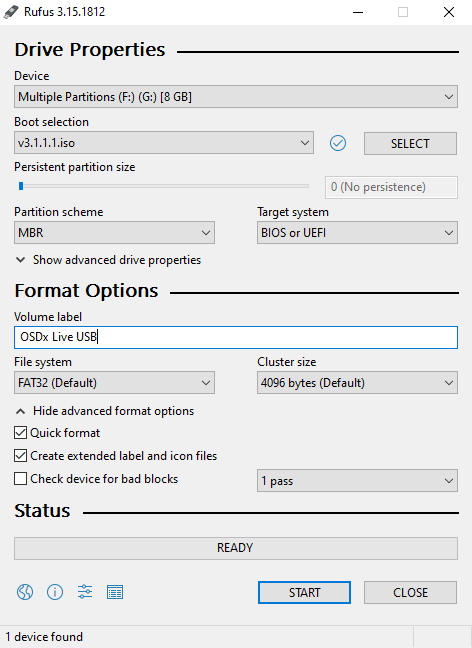This screenshot has width=472, height=648.
Task: Open the Device dropdown list
Action: point(236,97)
